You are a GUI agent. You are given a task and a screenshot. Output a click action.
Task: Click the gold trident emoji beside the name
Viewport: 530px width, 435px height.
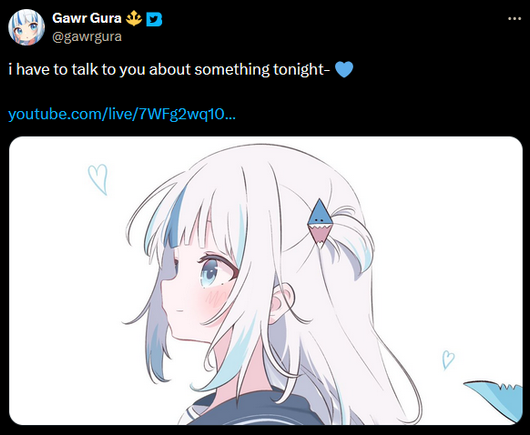pos(134,18)
